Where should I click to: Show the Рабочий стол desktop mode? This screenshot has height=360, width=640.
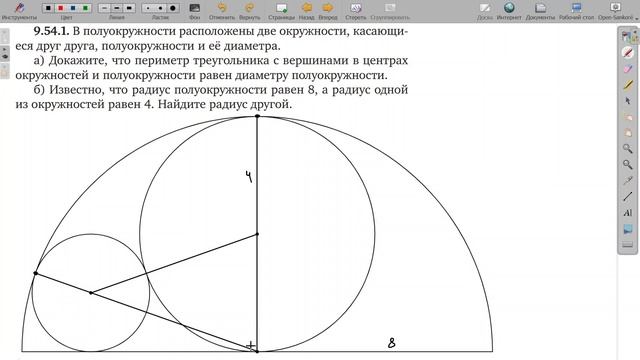[x=576, y=11]
